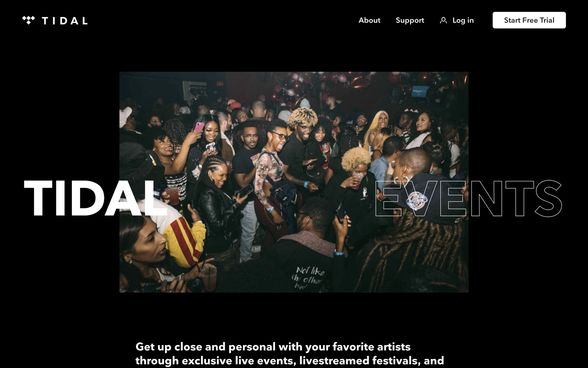Click the TIDAL diamond logo icon
Viewport: 588px width, 368px height.
click(28, 20)
